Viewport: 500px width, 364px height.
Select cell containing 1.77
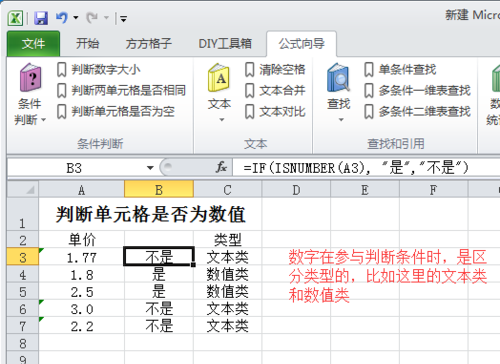(x=82, y=257)
